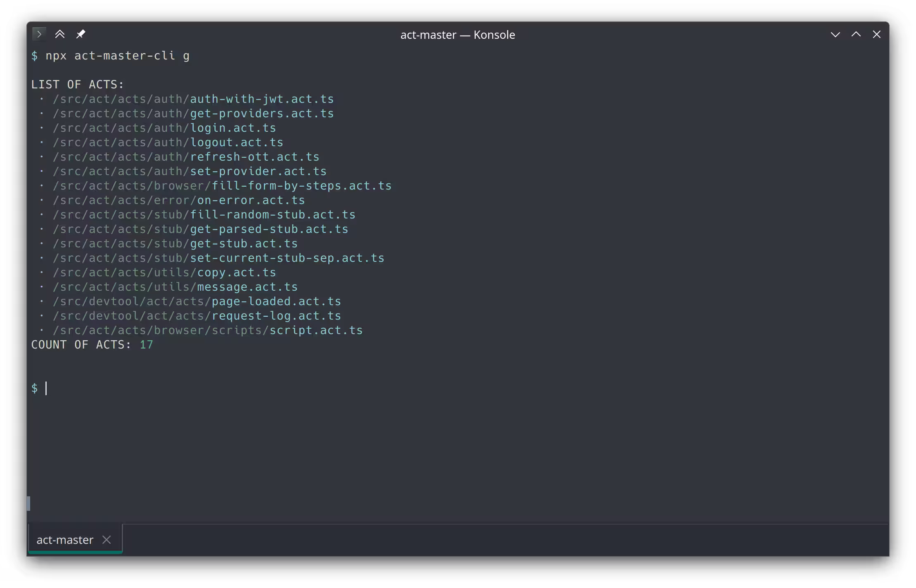Click the X icon in the window corner
The width and height of the screenshot is (916, 588).
point(876,34)
